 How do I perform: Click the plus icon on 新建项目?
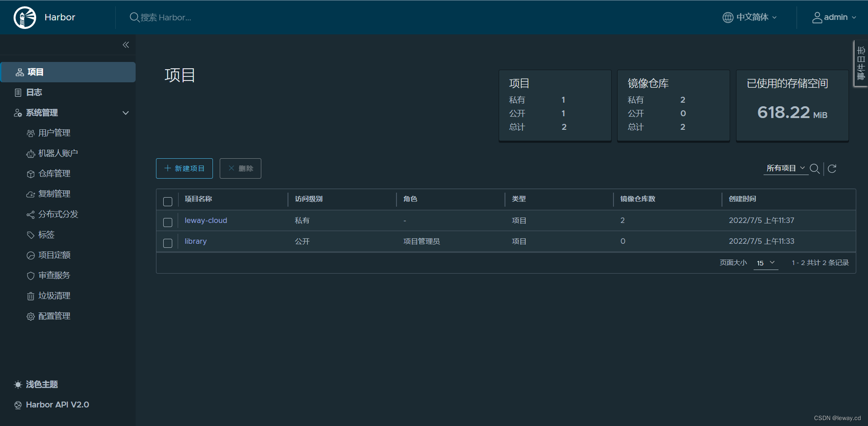point(167,168)
